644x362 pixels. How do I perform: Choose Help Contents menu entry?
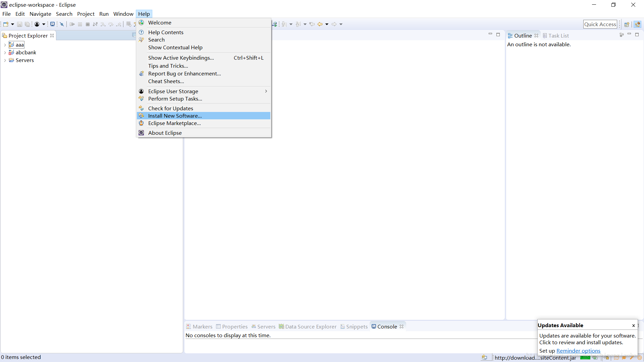204,32
